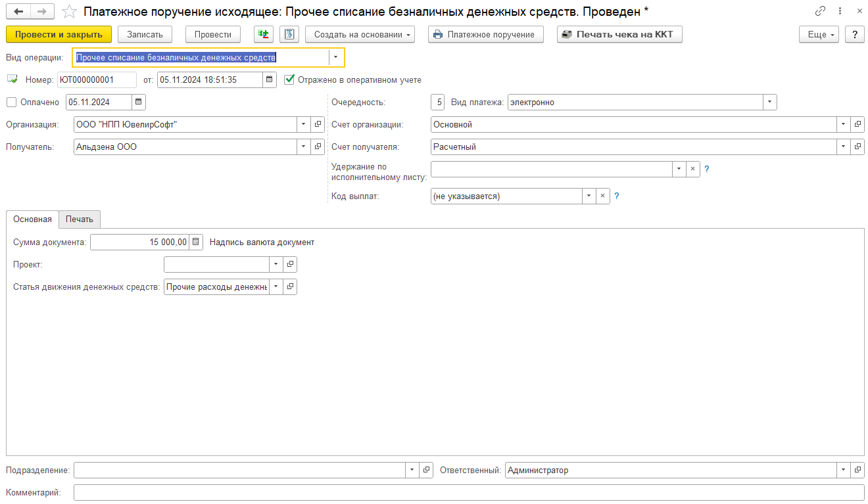
Task: Open Статья движения денежных средств record
Action: click(x=290, y=286)
